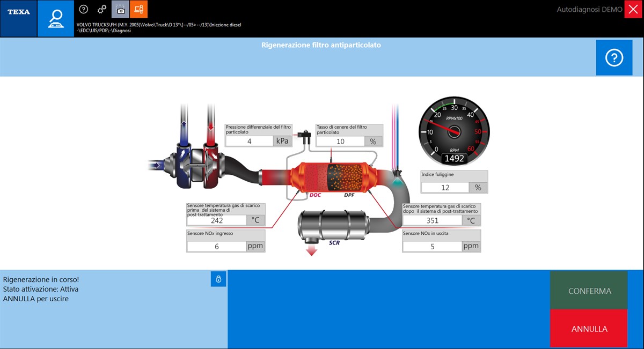Click the red ANNULLA button

coord(589,329)
